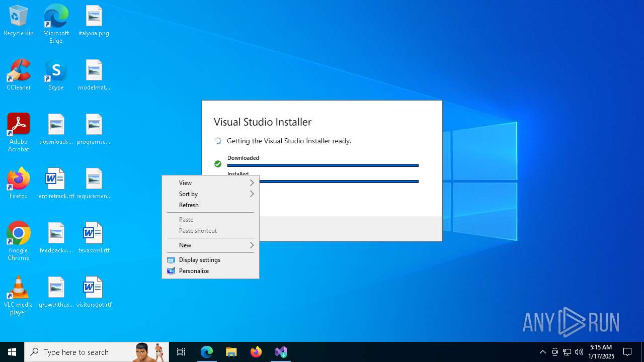Open Firefox from the taskbar
The image size is (644, 362).
(x=256, y=352)
